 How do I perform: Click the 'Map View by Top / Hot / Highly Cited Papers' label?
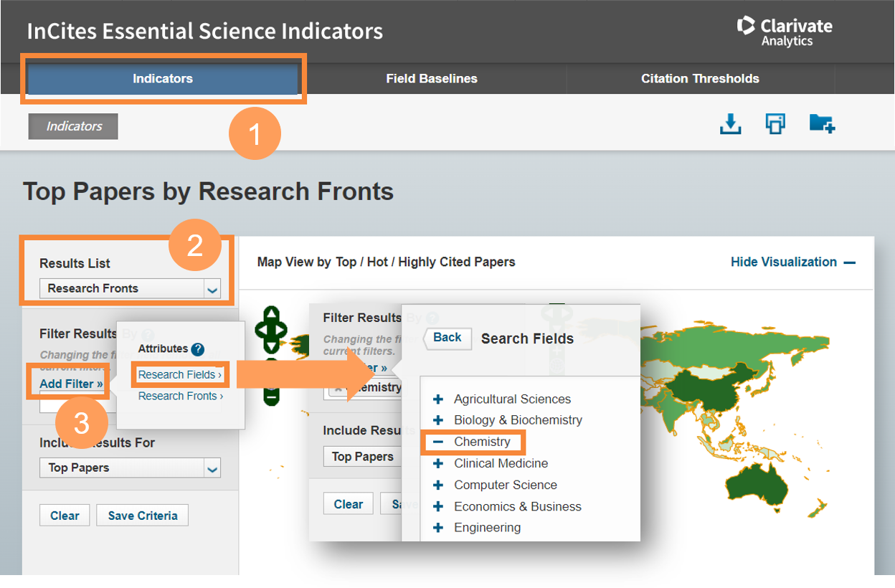[x=387, y=262]
